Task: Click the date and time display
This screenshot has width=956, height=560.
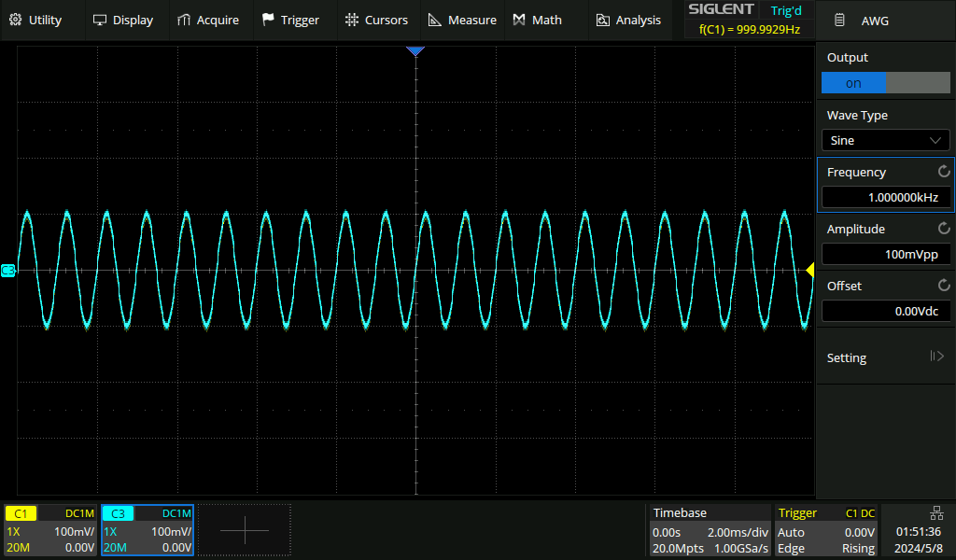Action: 919,539
